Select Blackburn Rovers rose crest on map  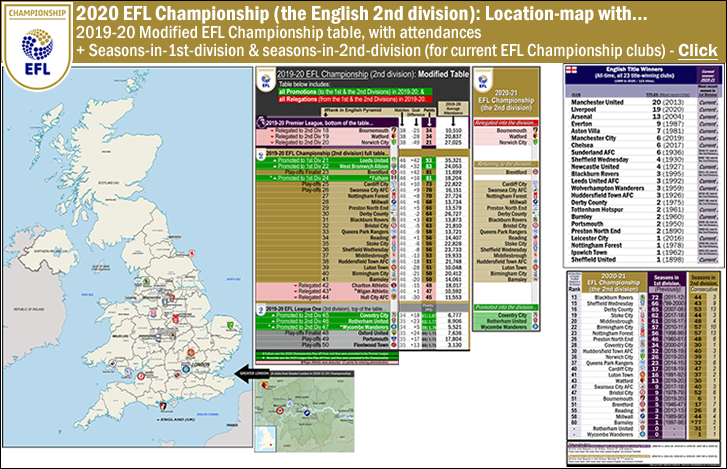(146, 282)
